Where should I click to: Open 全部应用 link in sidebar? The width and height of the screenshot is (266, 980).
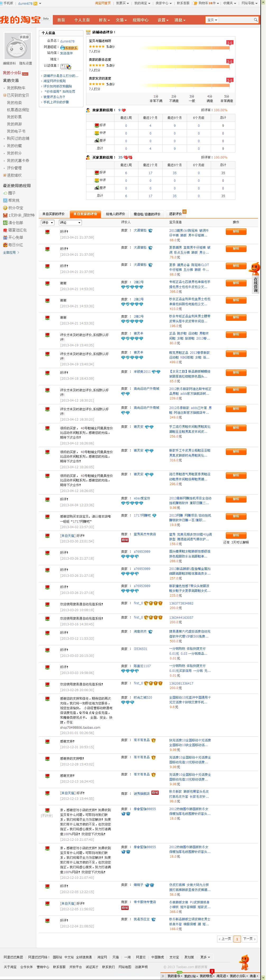pos(11,252)
